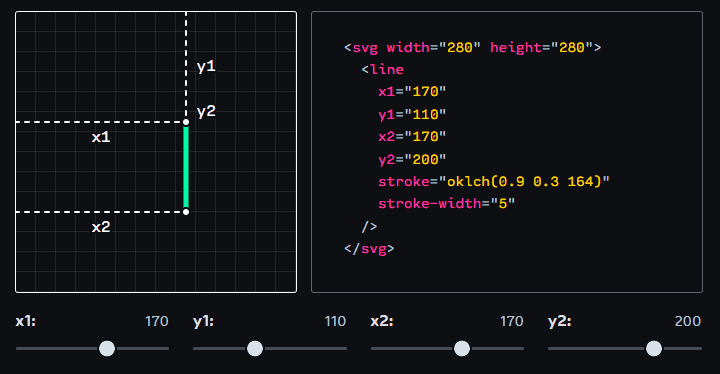
Task: Click the x1 slider thumb
Action: click(x=107, y=348)
